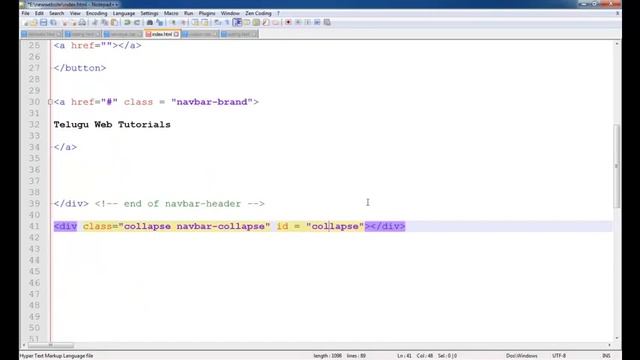Collapse the fold marker at line 30
The height and width of the screenshot is (360, 640).
[x=50, y=102]
